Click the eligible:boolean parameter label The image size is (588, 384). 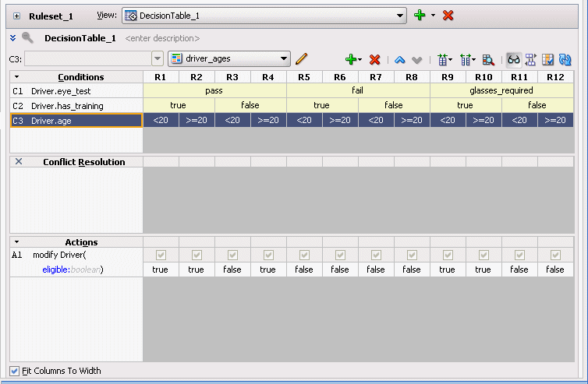point(72,270)
